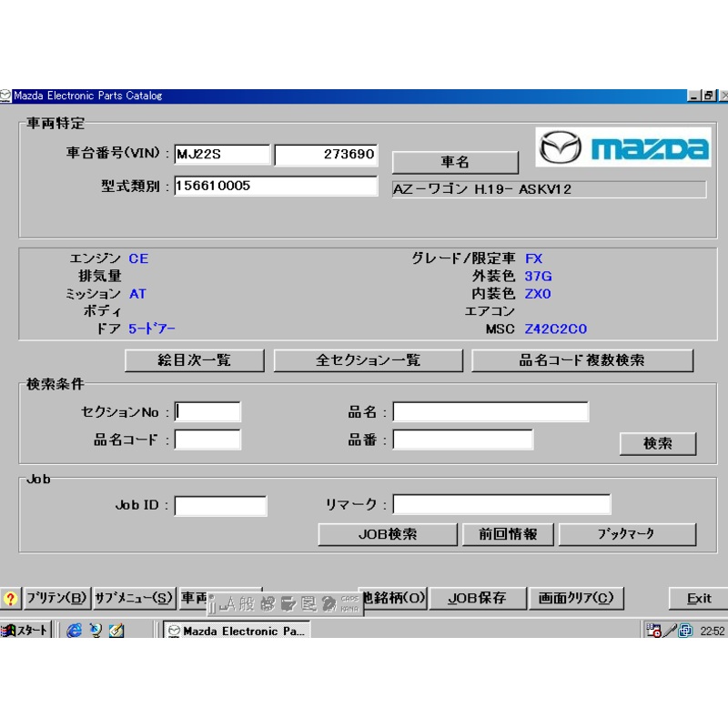The image size is (728, 728).
Task: Click the ブリテン(B) button
Action: click(x=56, y=599)
